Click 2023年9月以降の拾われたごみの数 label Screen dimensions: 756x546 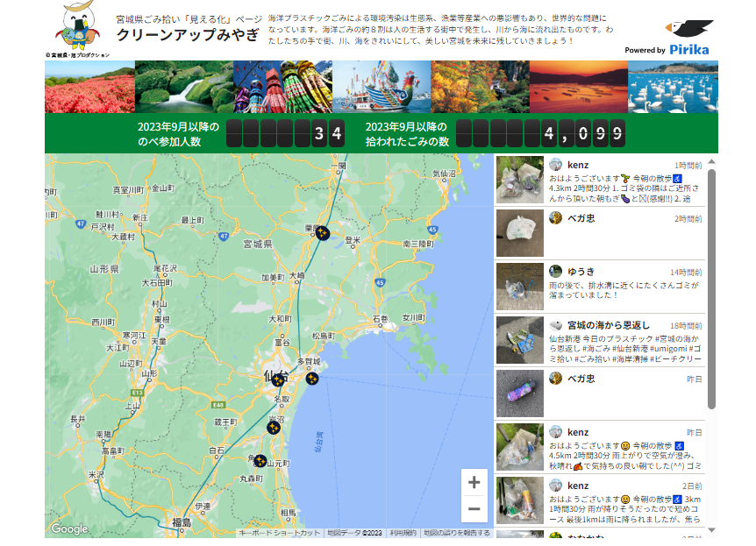[x=407, y=134]
